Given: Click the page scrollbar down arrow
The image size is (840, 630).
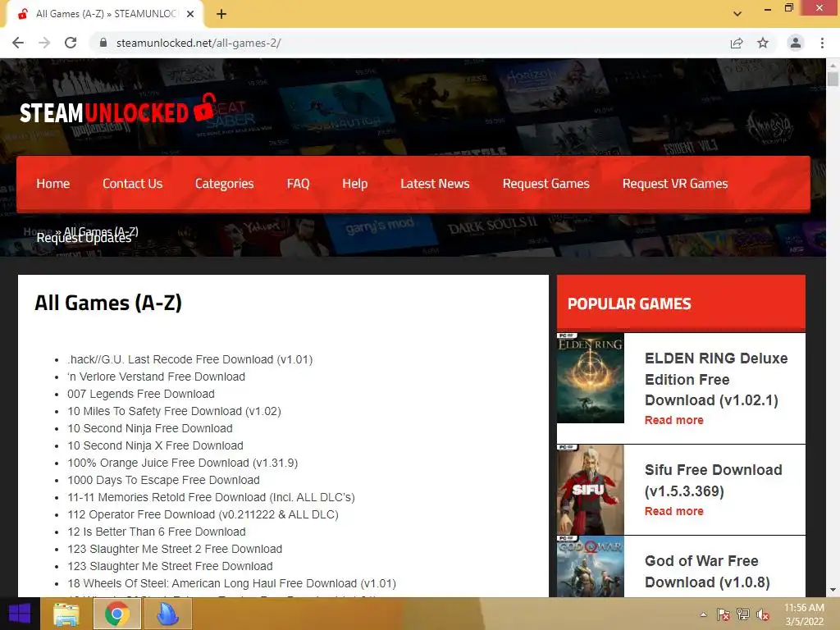Looking at the screenshot, I should [833, 590].
